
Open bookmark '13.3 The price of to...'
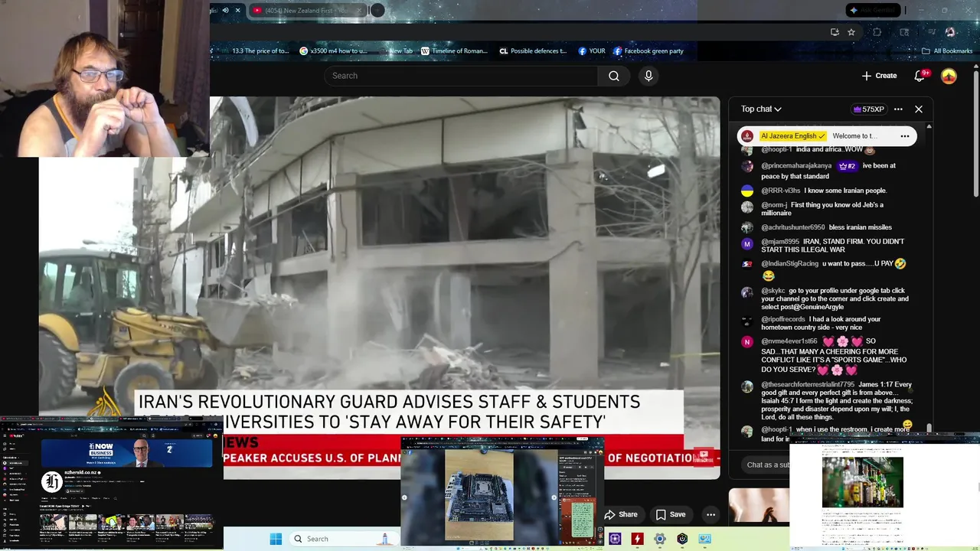click(260, 51)
